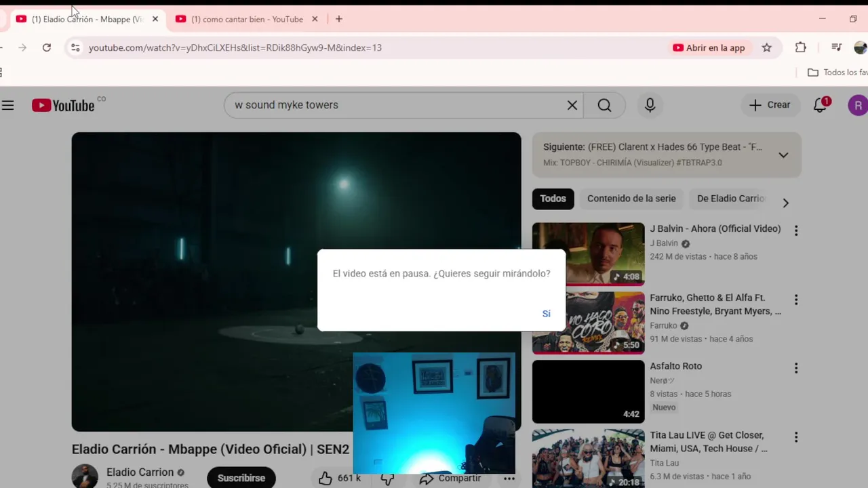Open Farruko, Ghetto & El Alfa video title
Viewport: 868px width, 488px height.
[x=715, y=304]
